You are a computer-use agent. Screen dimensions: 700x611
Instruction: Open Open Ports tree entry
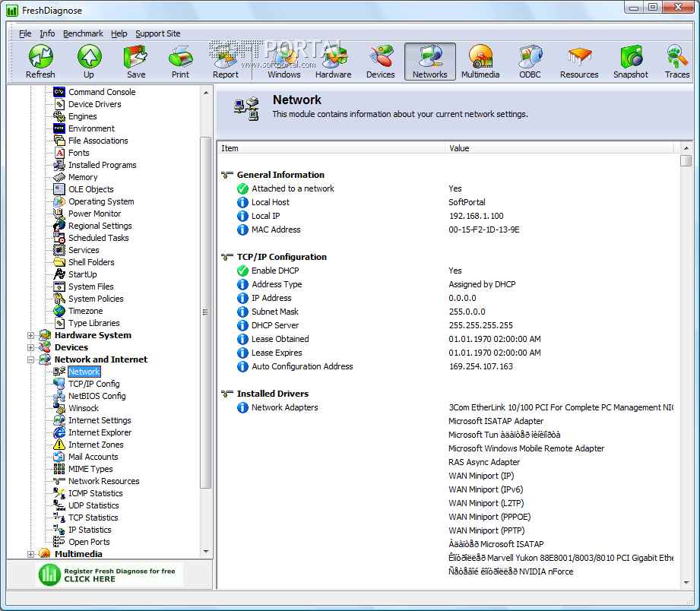click(x=81, y=542)
